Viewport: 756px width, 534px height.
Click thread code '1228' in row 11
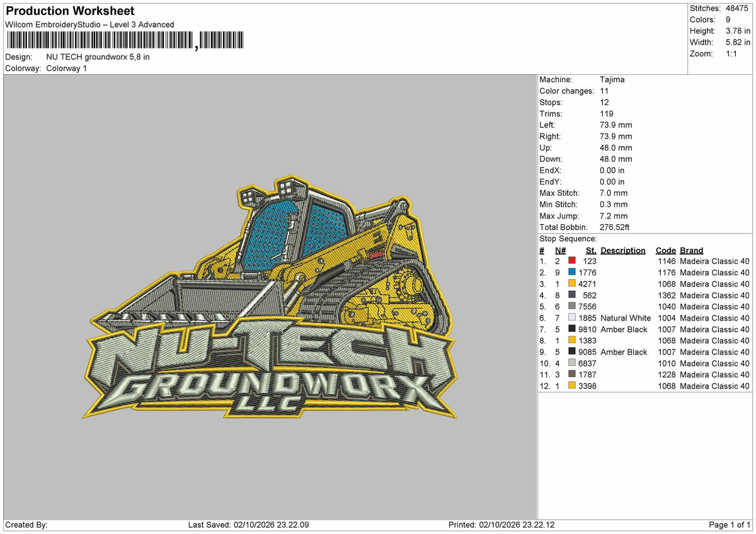click(x=667, y=374)
